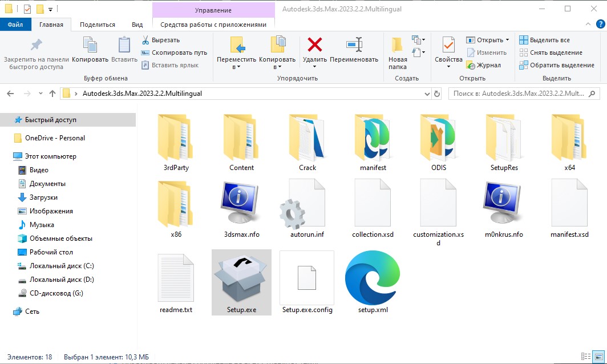This screenshot has width=607, height=364.
Task: Collapse the ribbon with the chevron
Action: coord(588,24)
